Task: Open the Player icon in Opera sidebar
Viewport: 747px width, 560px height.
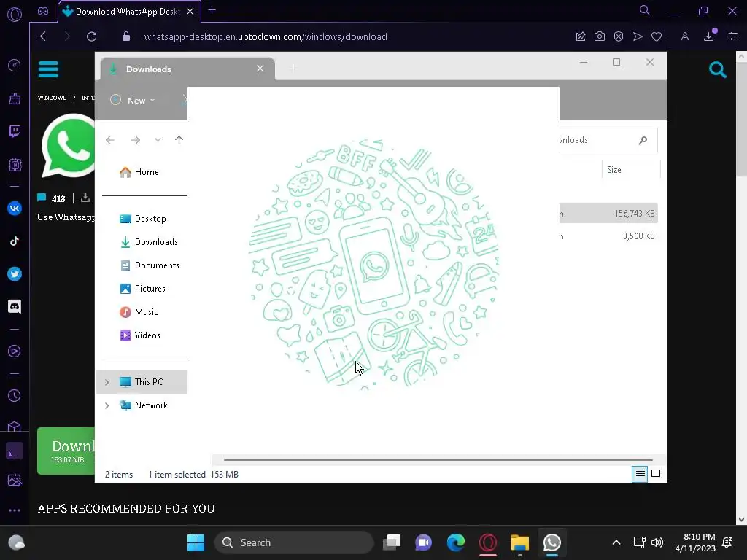Action: (x=15, y=351)
